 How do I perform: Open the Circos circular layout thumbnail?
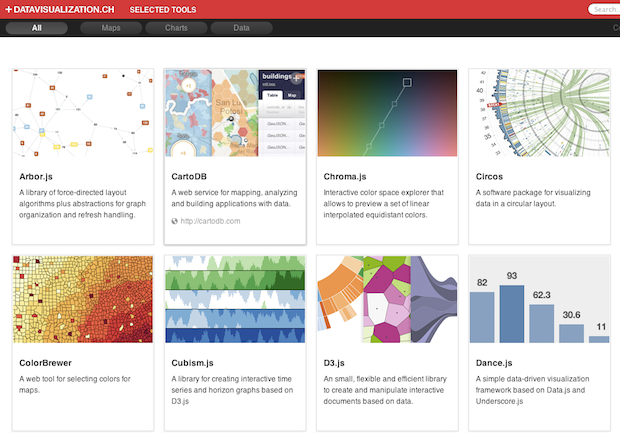tap(540, 113)
